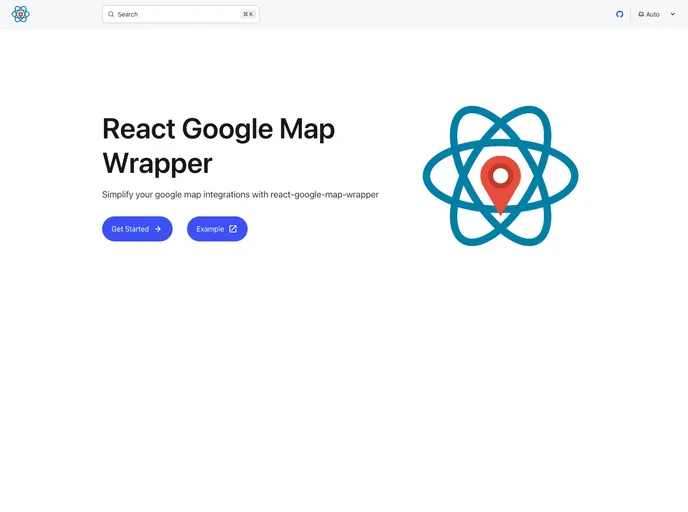This screenshot has width=688, height=512.
Task: Select the heading 'React Google Map Wrapper'
Action: pos(219,146)
